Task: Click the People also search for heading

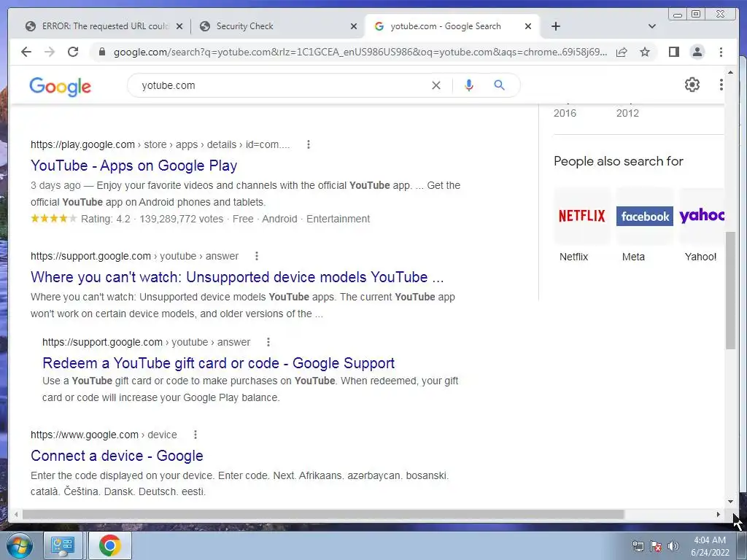Action: click(619, 161)
